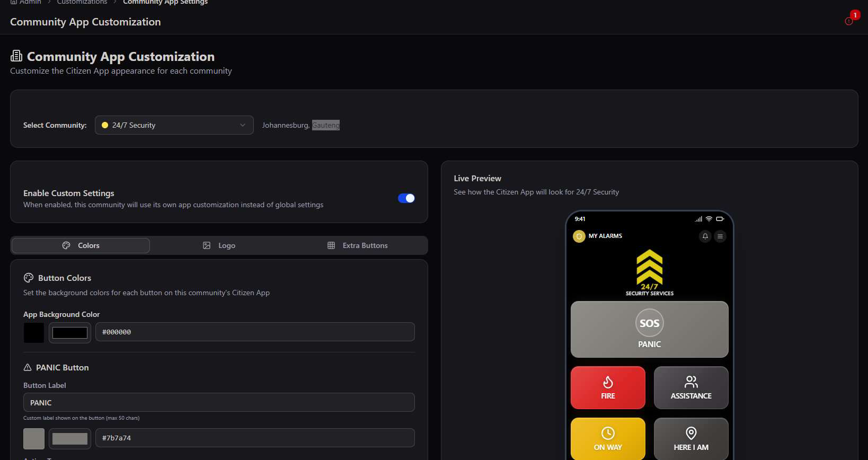Click the ON WAY button in preview
Screen dimensions: 868x460
(x=608, y=439)
